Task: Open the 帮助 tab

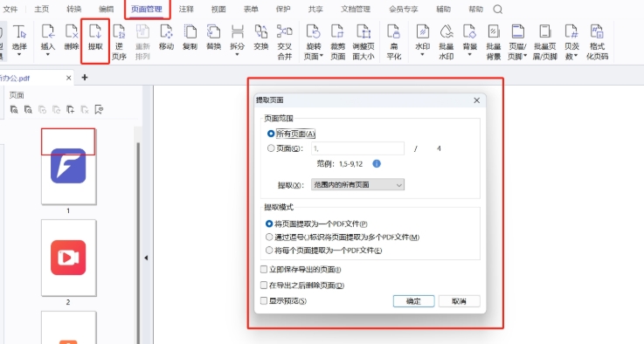Action: click(475, 9)
